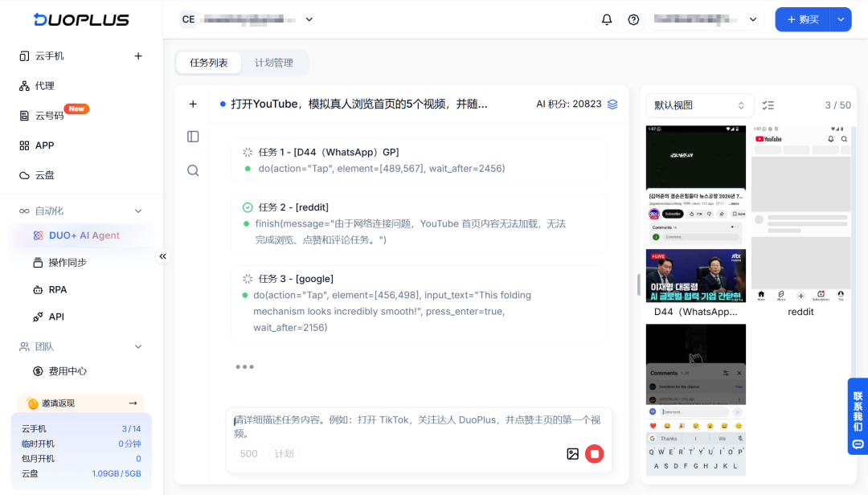
Task: Click the reddit label under thumbnail
Action: [800, 312]
